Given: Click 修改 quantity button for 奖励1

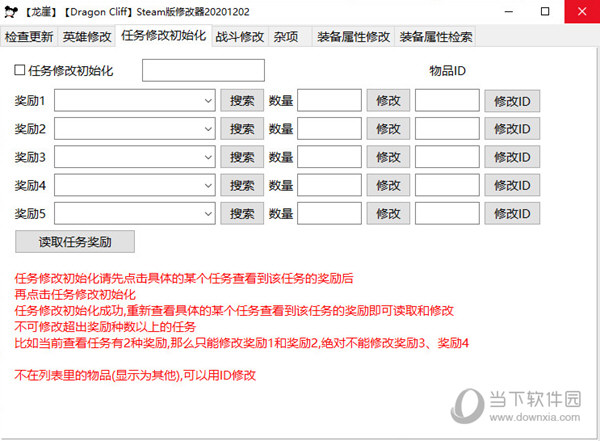Looking at the screenshot, I should point(388,101).
